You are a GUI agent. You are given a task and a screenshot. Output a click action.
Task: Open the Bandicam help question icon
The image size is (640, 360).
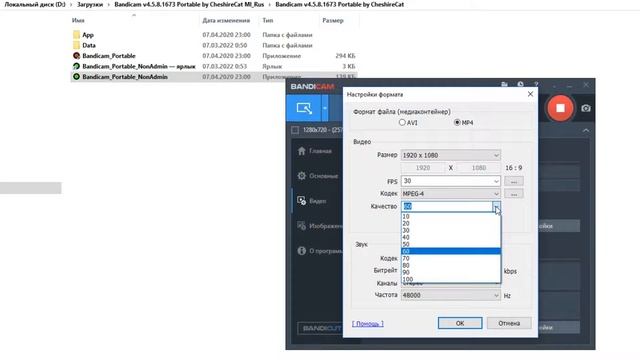[536, 84]
